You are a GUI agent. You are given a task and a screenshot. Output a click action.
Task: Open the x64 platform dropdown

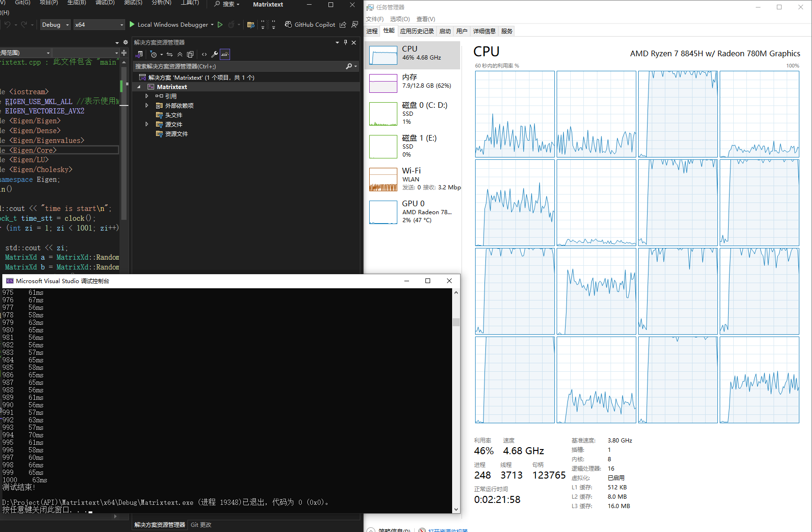pyautogui.click(x=120, y=24)
